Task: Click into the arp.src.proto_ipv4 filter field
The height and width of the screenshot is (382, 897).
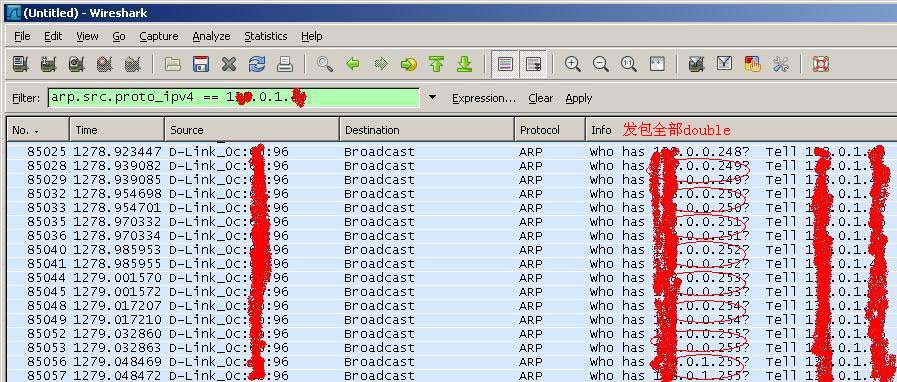Action: point(233,98)
